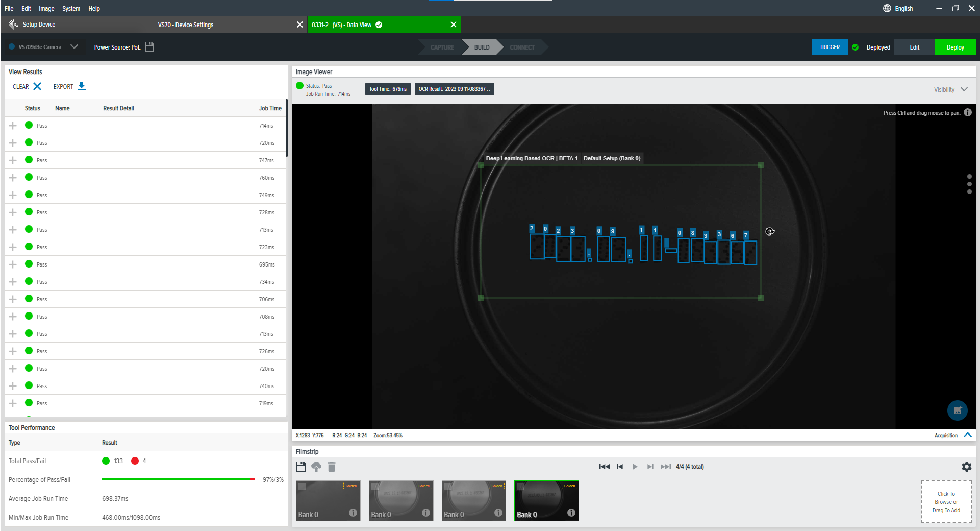Open the System menu
980x531 pixels.
[71, 9]
